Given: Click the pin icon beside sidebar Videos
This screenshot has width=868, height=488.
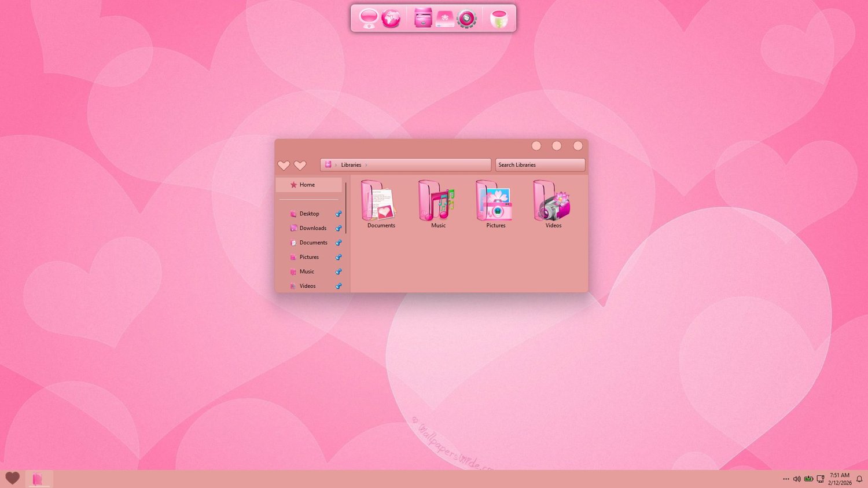Looking at the screenshot, I should [339, 286].
